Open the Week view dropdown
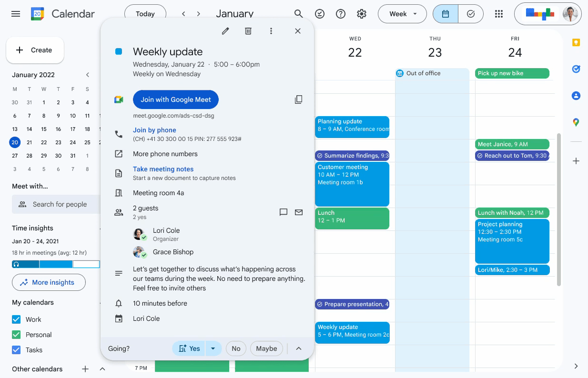 point(403,14)
